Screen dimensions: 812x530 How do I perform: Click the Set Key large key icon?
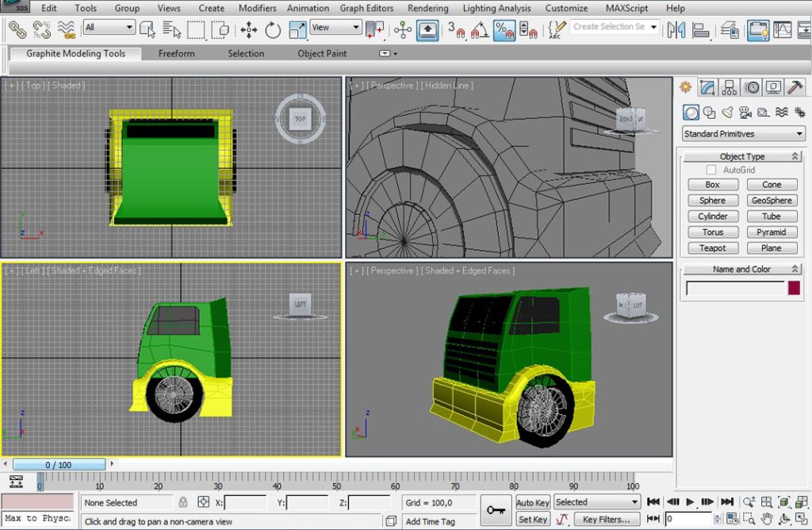tap(496, 510)
